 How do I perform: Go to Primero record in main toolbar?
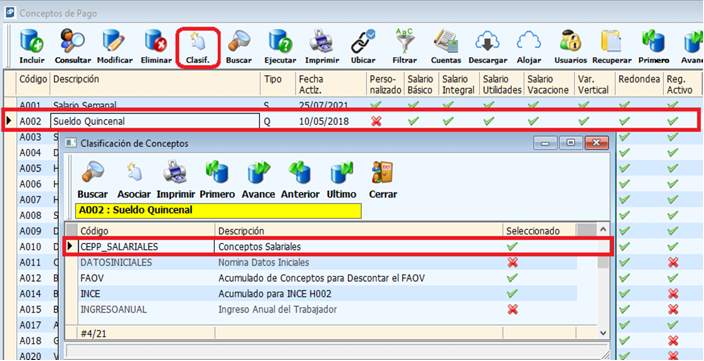click(x=653, y=41)
